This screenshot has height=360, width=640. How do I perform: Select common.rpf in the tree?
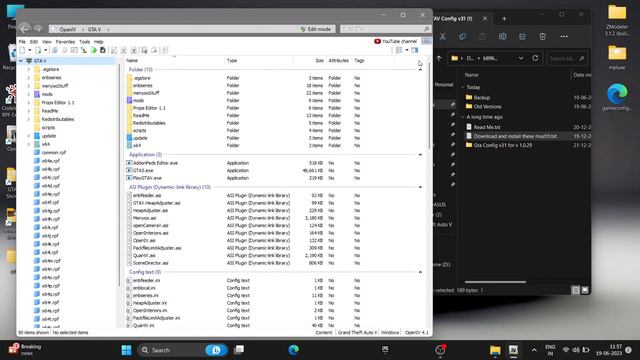click(x=53, y=152)
